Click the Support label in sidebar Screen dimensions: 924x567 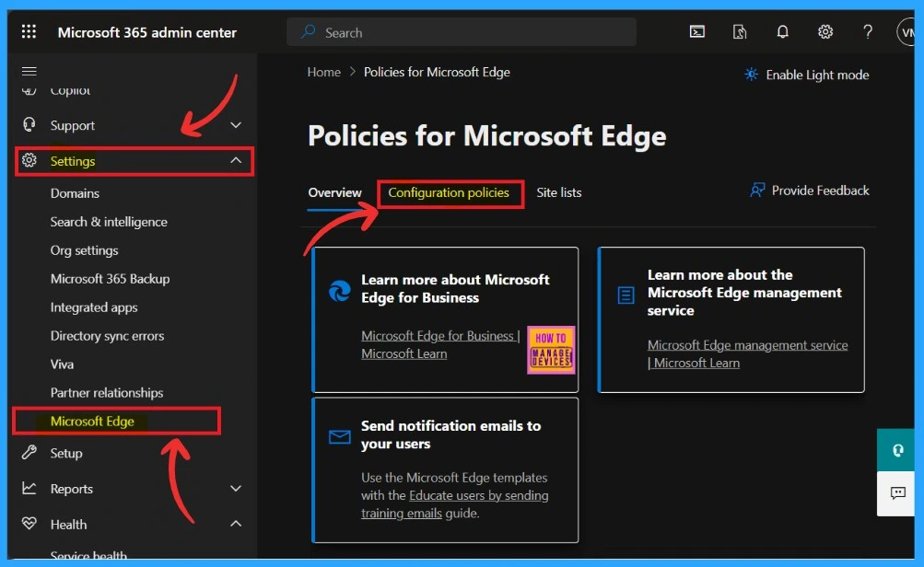[73, 125]
